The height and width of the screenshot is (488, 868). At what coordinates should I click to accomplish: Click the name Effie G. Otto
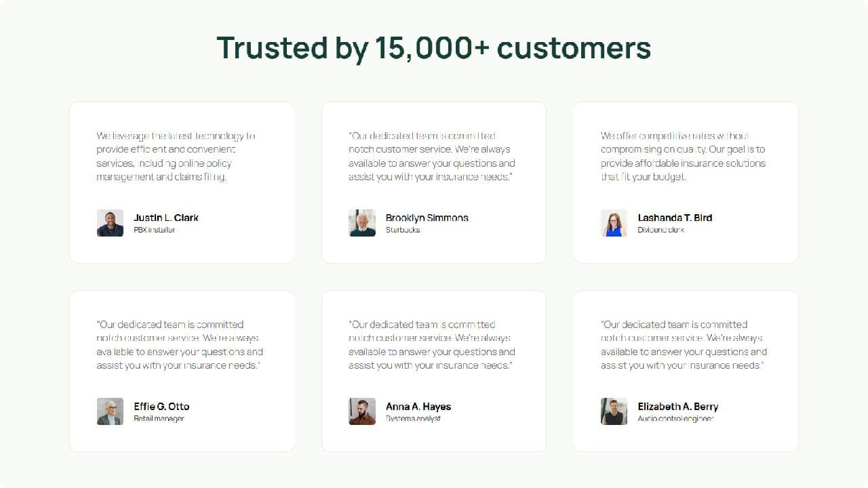pyautogui.click(x=161, y=406)
